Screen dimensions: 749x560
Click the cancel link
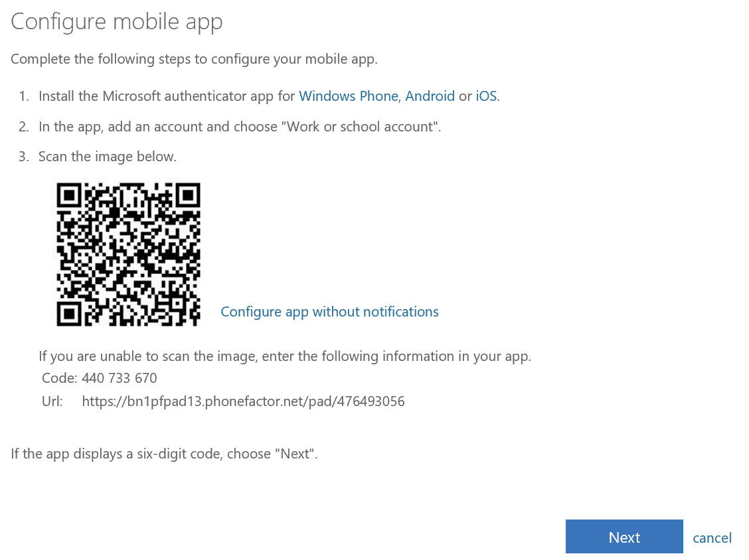click(x=712, y=537)
